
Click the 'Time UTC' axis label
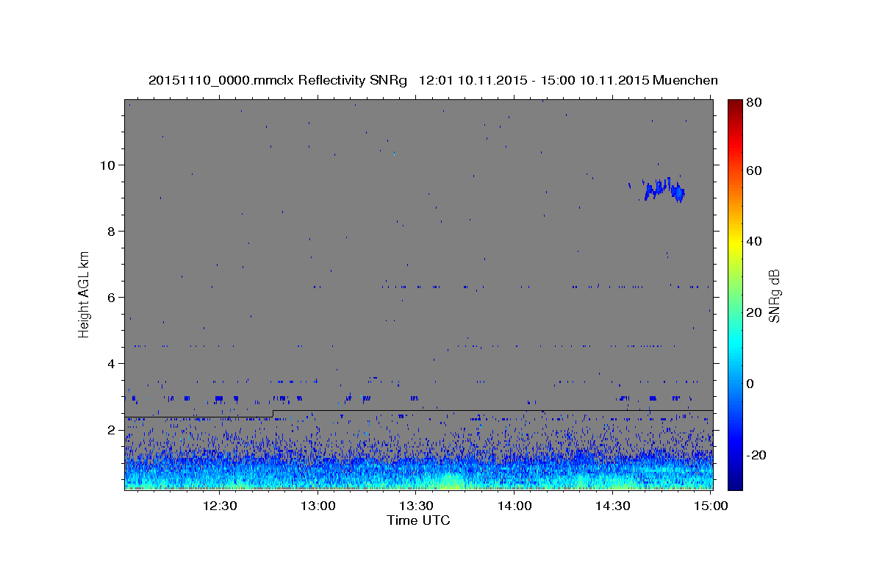(418, 520)
